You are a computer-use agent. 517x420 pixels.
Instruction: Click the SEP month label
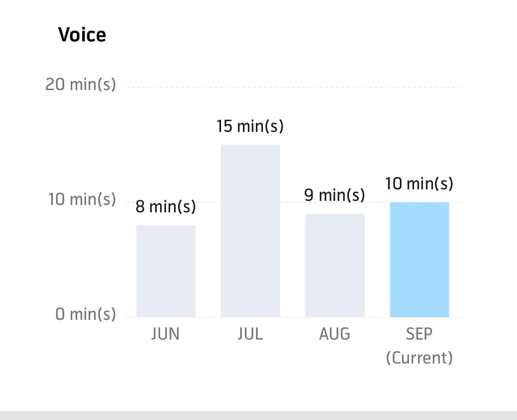419,334
